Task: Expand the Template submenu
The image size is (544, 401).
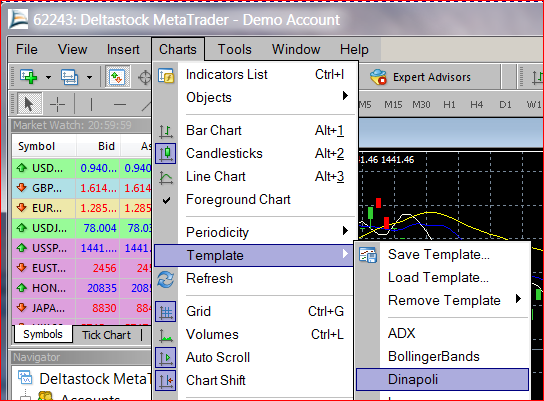Action: [254, 255]
